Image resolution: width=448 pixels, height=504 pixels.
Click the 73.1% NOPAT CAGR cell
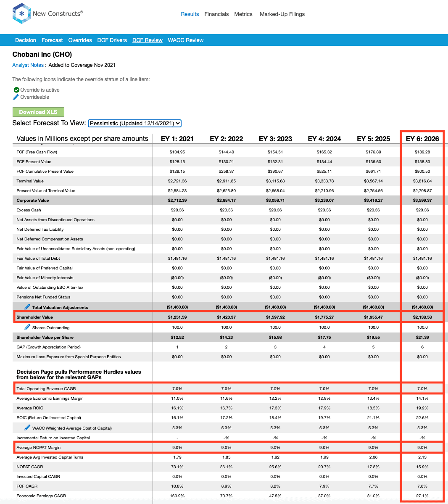click(x=177, y=467)
